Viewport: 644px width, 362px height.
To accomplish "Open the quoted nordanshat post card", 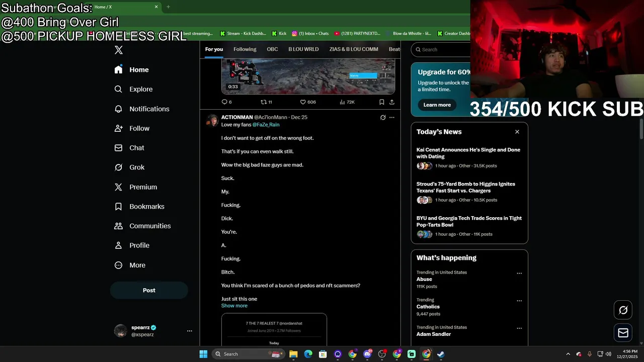I will (274, 330).
